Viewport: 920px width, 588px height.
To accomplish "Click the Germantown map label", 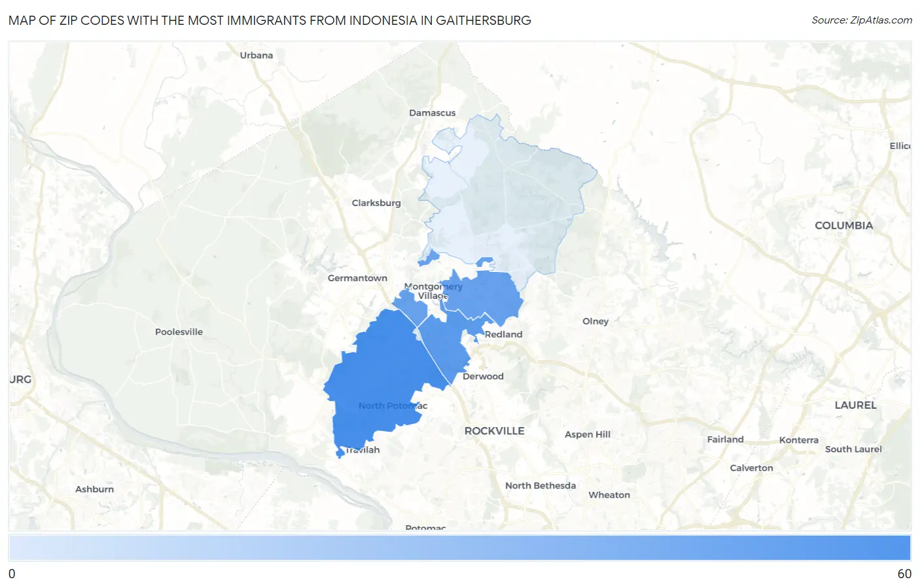I will [357, 279].
